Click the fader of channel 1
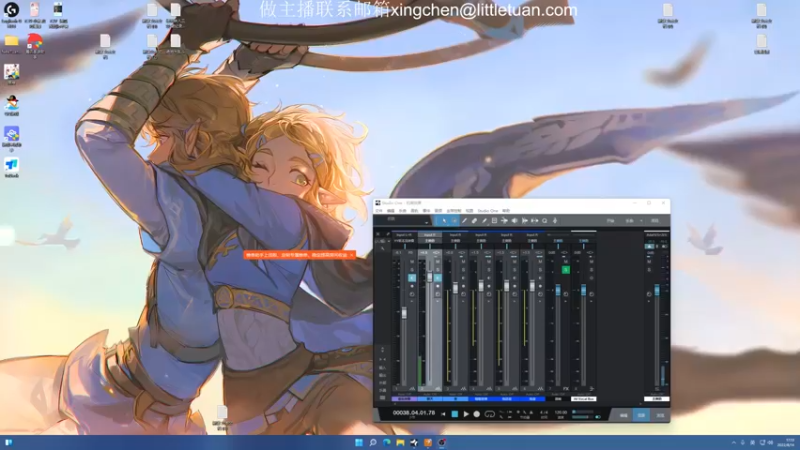Screen dimensions: 800x450 coord(404,313)
